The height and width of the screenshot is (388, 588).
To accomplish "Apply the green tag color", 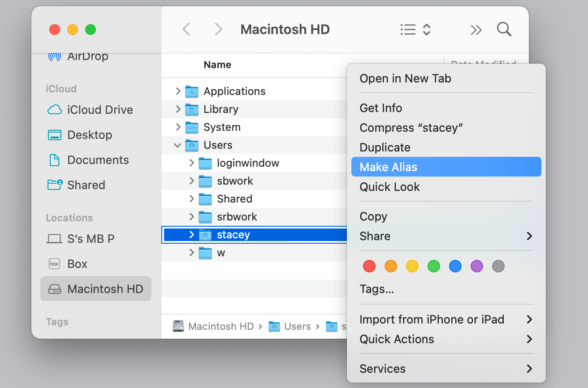I will click(x=434, y=266).
